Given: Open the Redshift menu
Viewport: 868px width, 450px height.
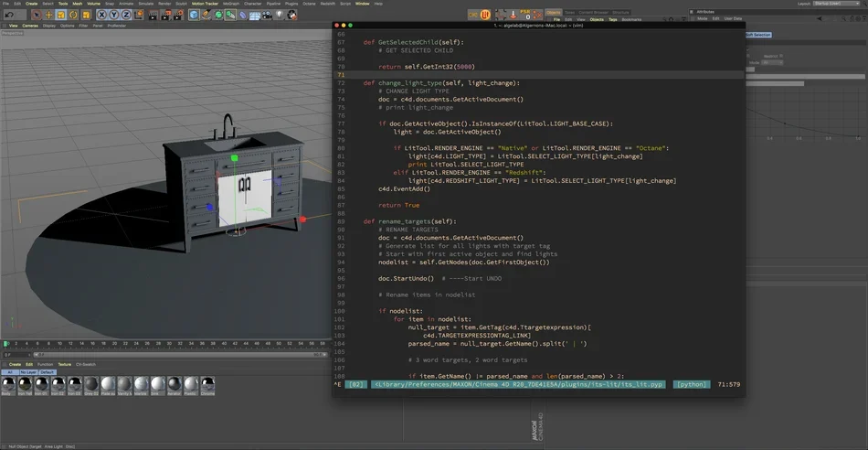Looking at the screenshot, I should coord(328,4).
